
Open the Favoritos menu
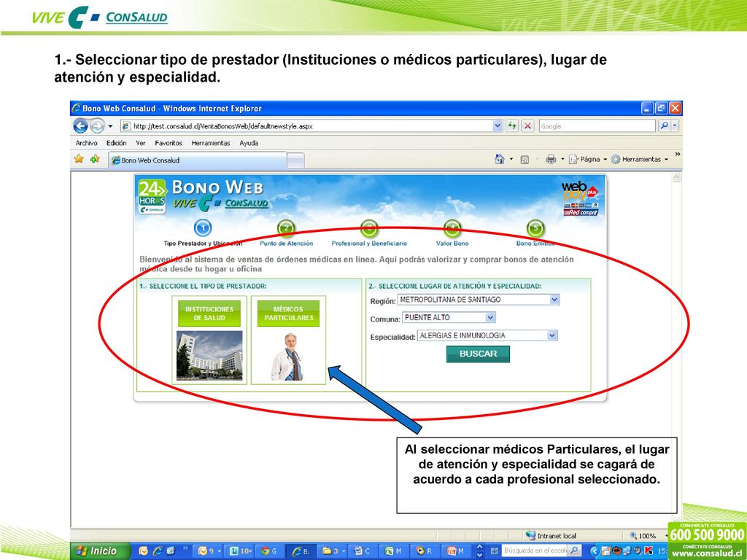coord(169,143)
